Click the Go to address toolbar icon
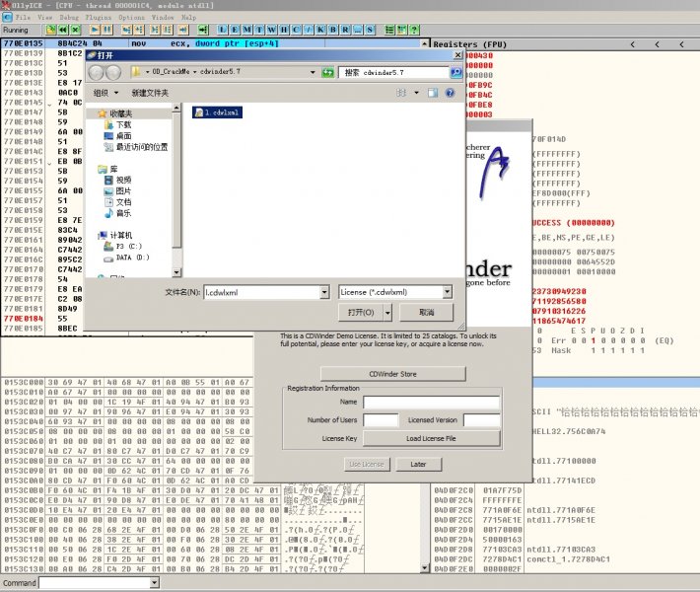Screen dimensions: 700x592 click(x=203, y=30)
